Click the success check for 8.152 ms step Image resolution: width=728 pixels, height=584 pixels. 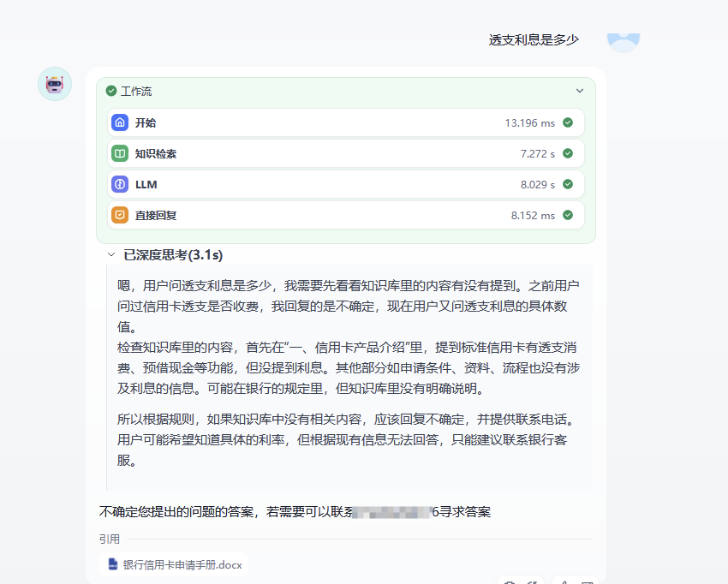568,216
